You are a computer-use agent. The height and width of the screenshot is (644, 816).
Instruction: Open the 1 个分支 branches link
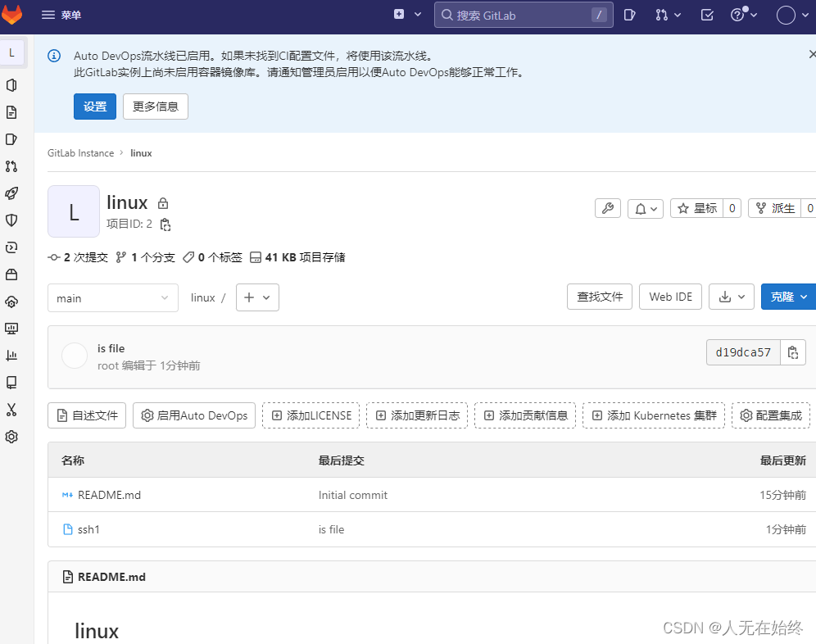(145, 257)
